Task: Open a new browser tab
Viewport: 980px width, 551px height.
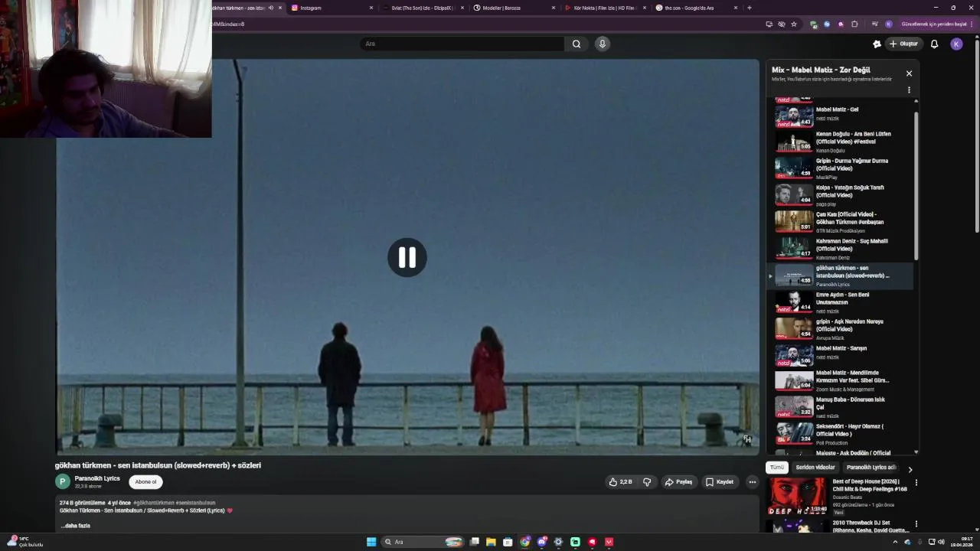Action: click(x=749, y=8)
